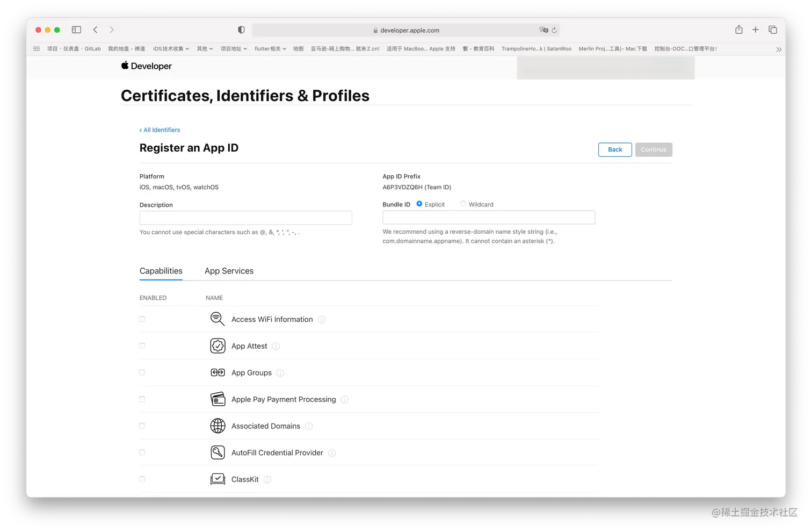This screenshot has height=532, width=812.
Task: Switch to Capabilities tab
Action: 161,271
